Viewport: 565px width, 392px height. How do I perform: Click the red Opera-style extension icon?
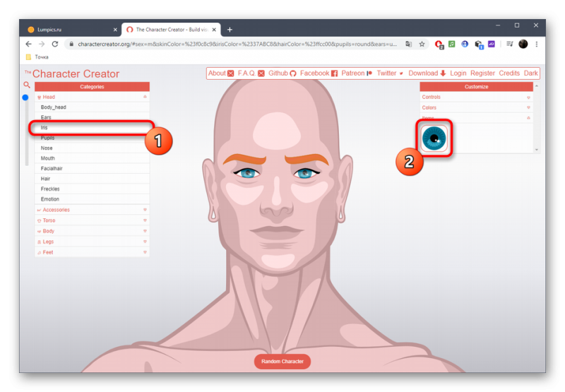click(439, 44)
